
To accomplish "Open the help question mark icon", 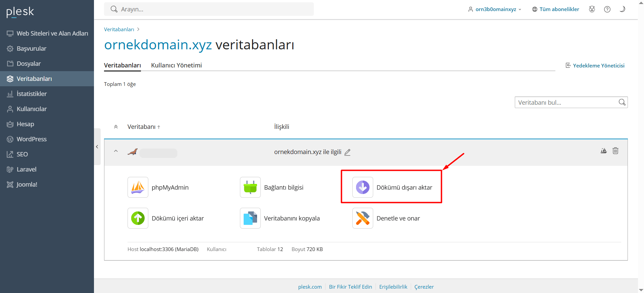I will 607,9.
